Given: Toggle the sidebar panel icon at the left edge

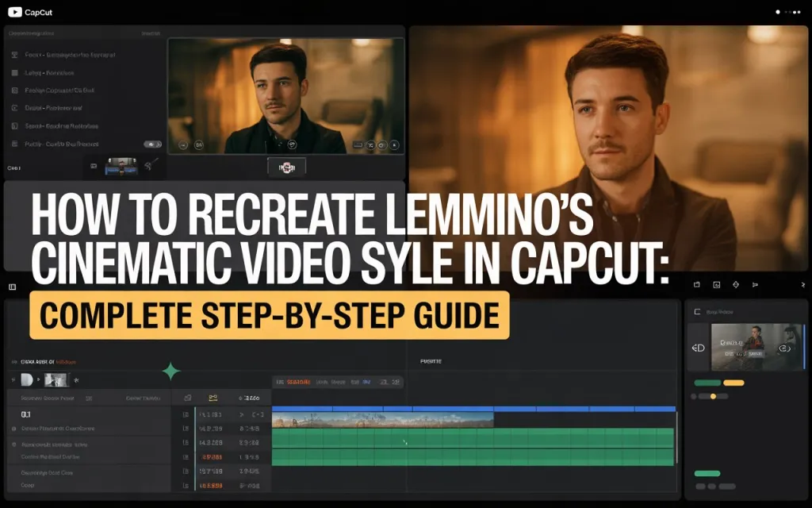Looking at the screenshot, I should [x=13, y=287].
